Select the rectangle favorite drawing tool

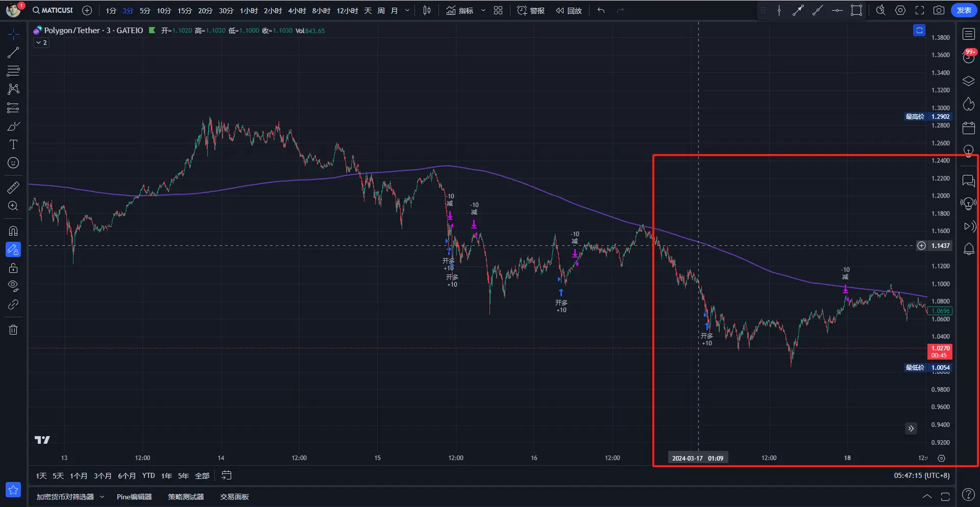point(856,10)
